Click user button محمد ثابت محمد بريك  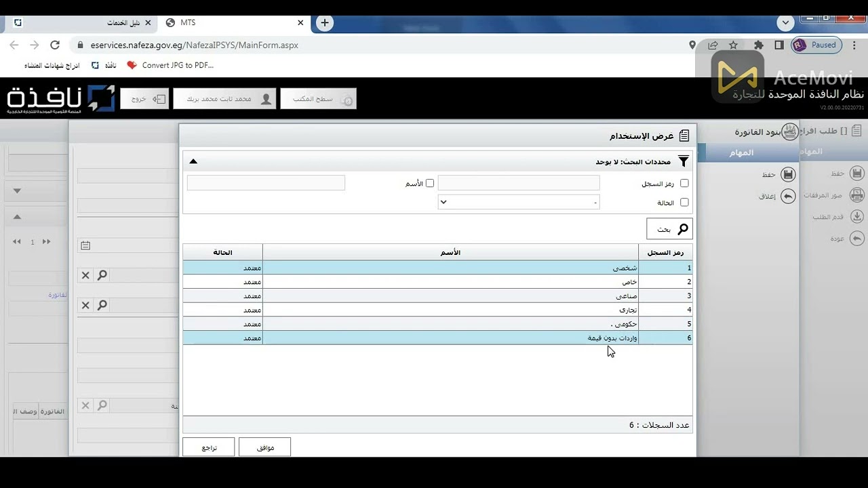tap(224, 99)
